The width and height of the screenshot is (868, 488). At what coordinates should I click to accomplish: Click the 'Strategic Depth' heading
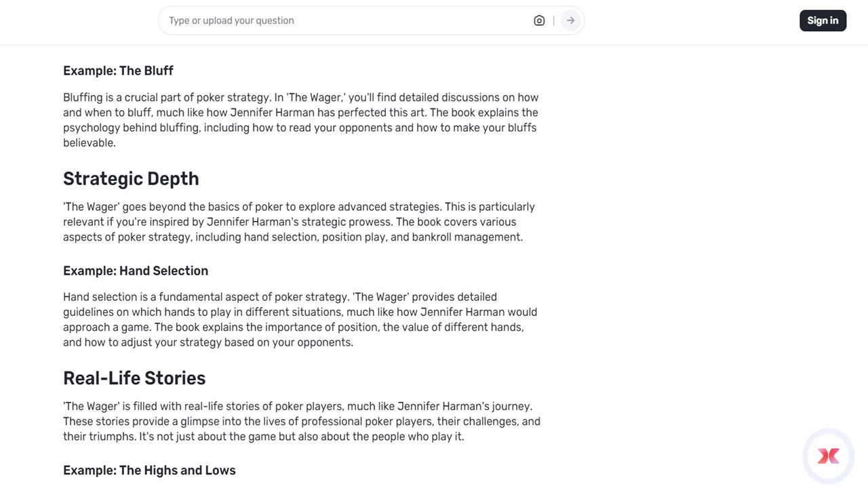click(131, 179)
